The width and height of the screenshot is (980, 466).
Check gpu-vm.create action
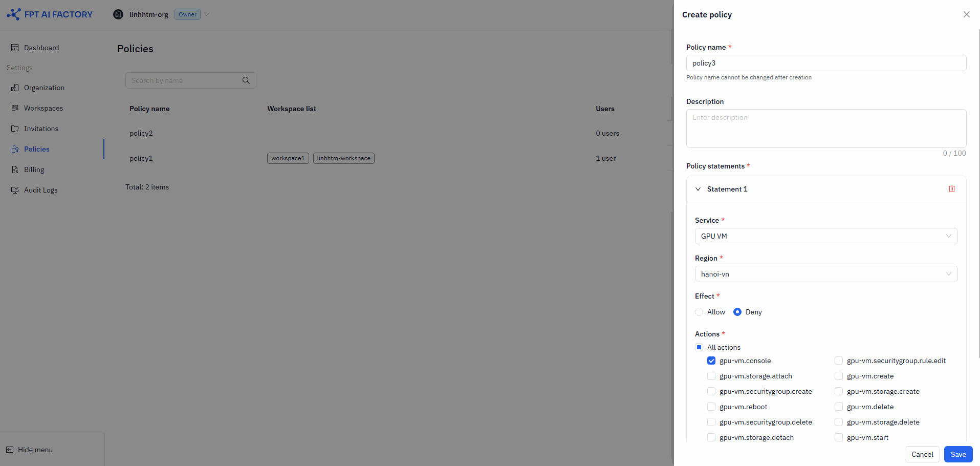click(839, 376)
